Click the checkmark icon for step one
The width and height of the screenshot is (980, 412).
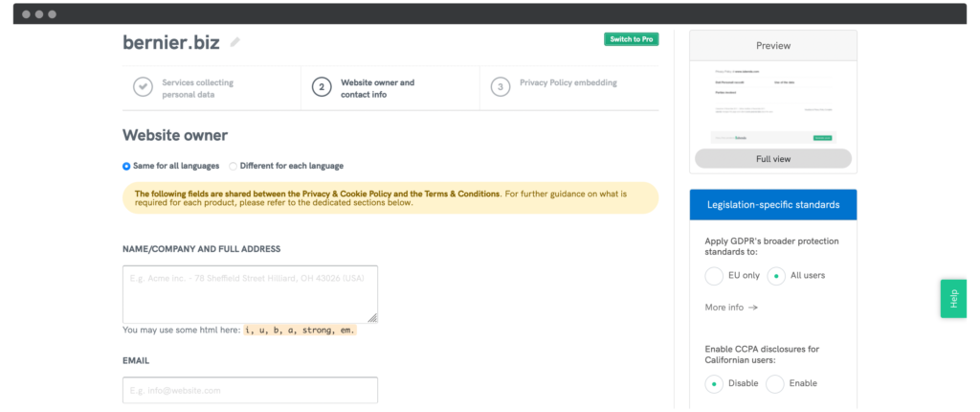coord(143,87)
